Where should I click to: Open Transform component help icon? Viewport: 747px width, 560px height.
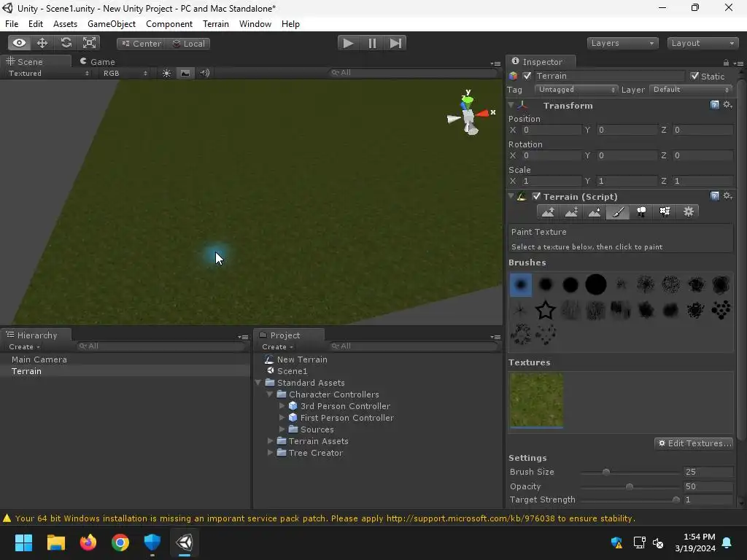pyautogui.click(x=714, y=105)
